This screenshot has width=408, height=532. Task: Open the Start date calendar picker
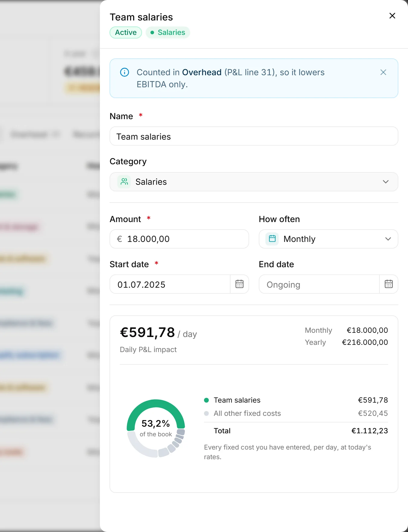click(x=240, y=284)
